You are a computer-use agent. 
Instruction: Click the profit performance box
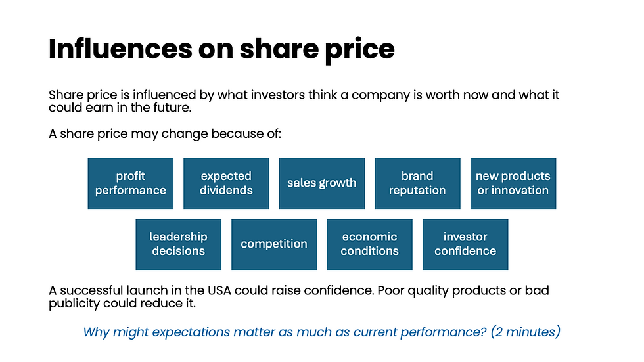pyautogui.click(x=131, y=183)
